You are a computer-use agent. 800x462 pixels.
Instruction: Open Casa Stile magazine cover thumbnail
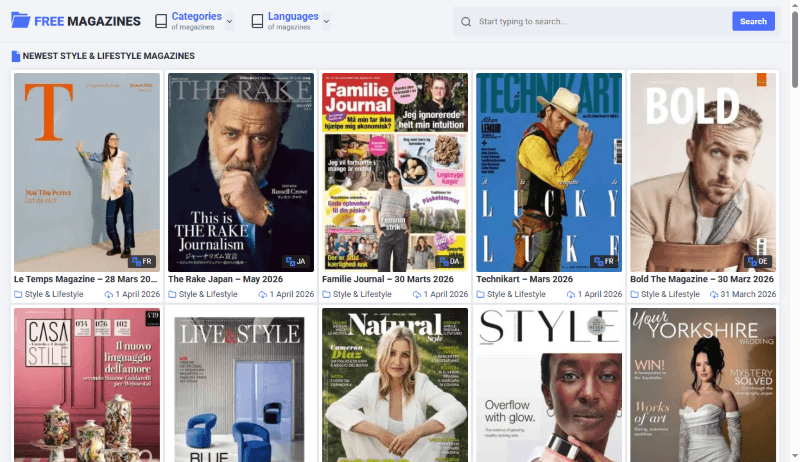tap(87, 385)
